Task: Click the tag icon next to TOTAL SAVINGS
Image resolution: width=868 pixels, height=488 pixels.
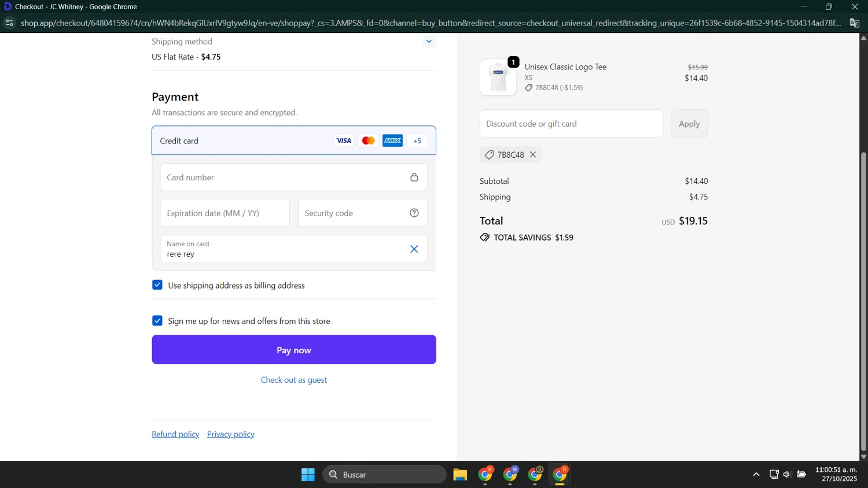Action: pos(485,238)
